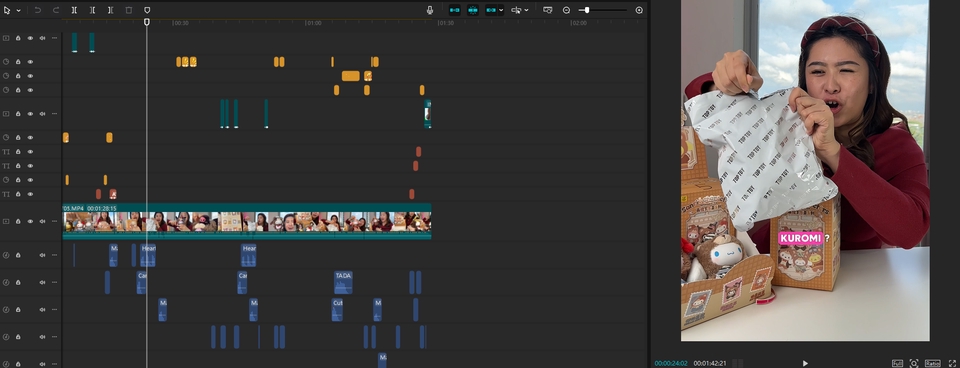Mute the main video track with 05.MP4

tap(42, 222)
